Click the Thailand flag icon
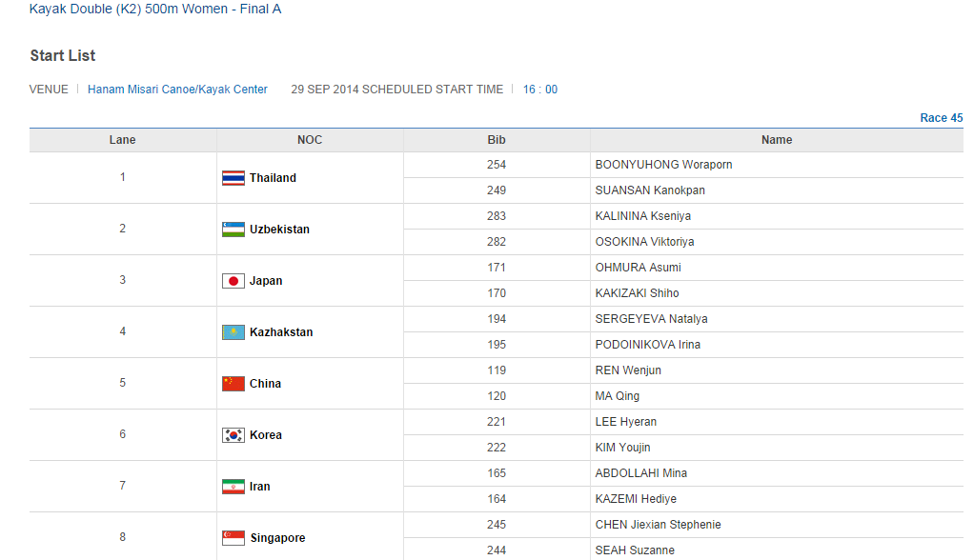974x560 pixels. 233,178
